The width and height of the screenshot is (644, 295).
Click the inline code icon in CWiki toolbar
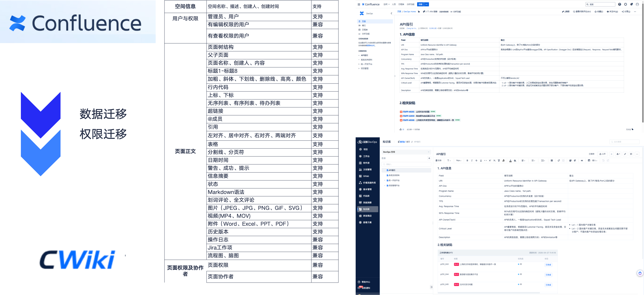click(x=485, y=160)
